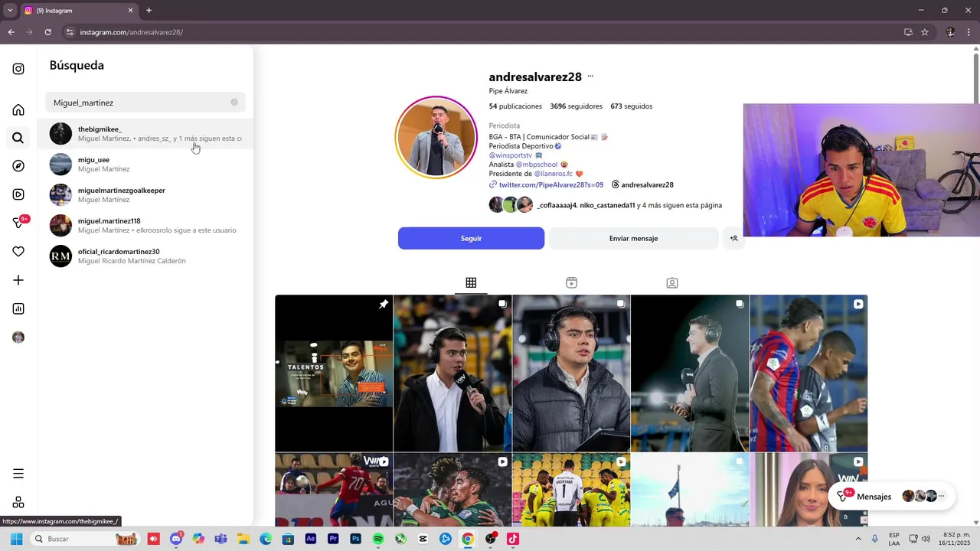Image resolution: width=980 pixels, height=551 pixels.
Task: Open oficial_ricardomartinez30 search result
Action: [145, 256]
